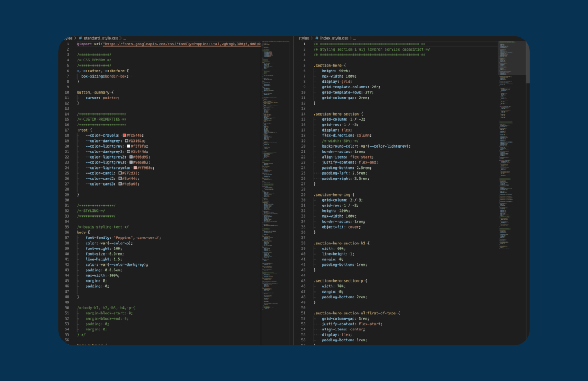The width and height of the screenshot is (588, 381).
Task: Click line number 14 in the right editor
Action: coord(304,114)
